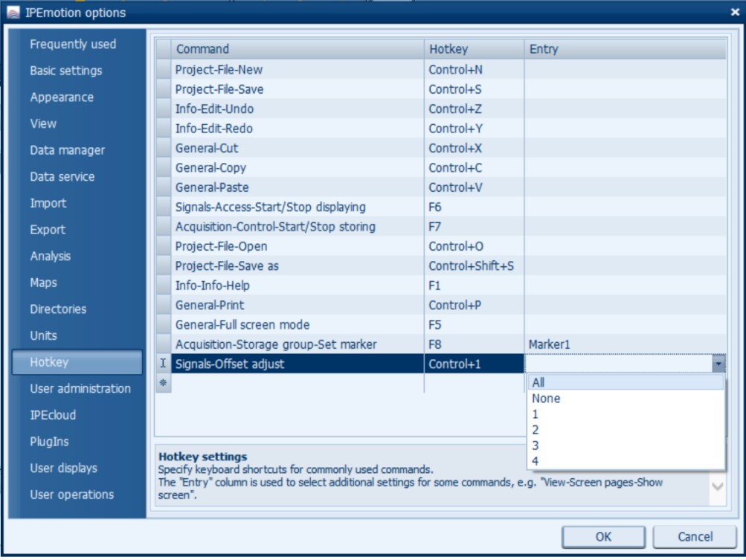This screenshot has height=560, width=746.
Task: Select the Project-File-New command row
Action: 298,69
